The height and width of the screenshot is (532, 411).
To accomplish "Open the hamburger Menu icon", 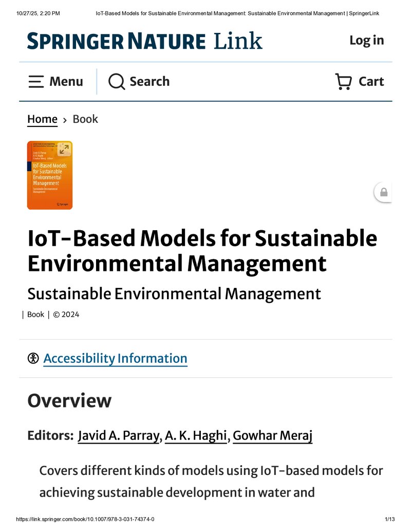I will pyautogui.click(x=36, y=82).
